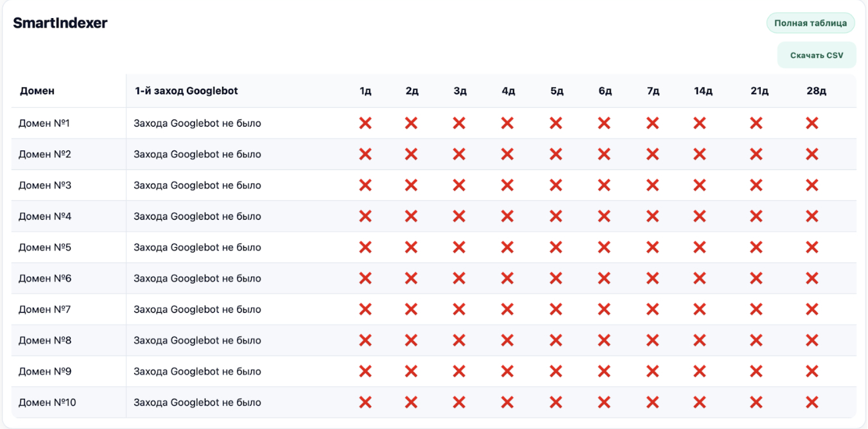Click red X for Домен №1 under 1д
This screenshot has height=429, width=868.
coord(365,123)
